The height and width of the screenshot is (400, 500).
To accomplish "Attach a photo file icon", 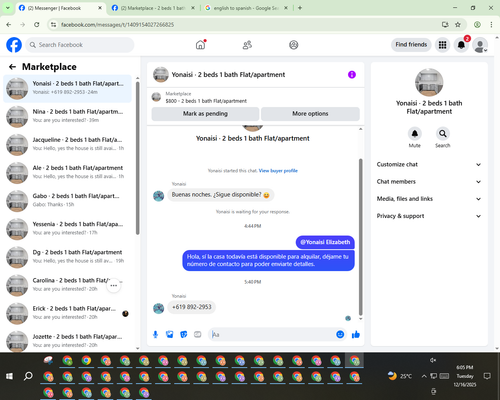I will coord(170,334).
